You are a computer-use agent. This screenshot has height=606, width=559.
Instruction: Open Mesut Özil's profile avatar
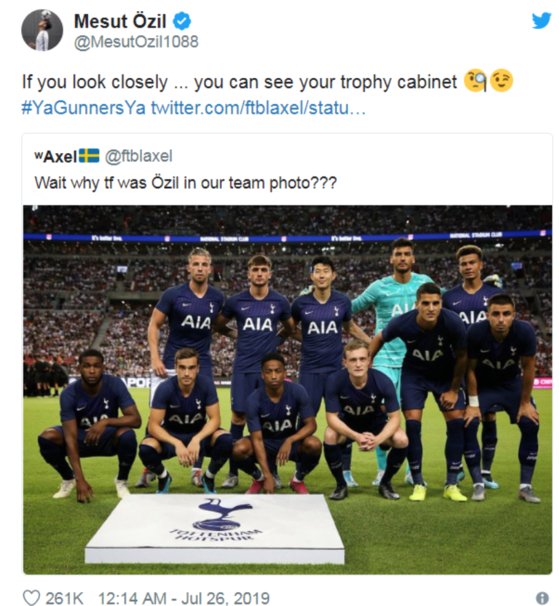42,30
